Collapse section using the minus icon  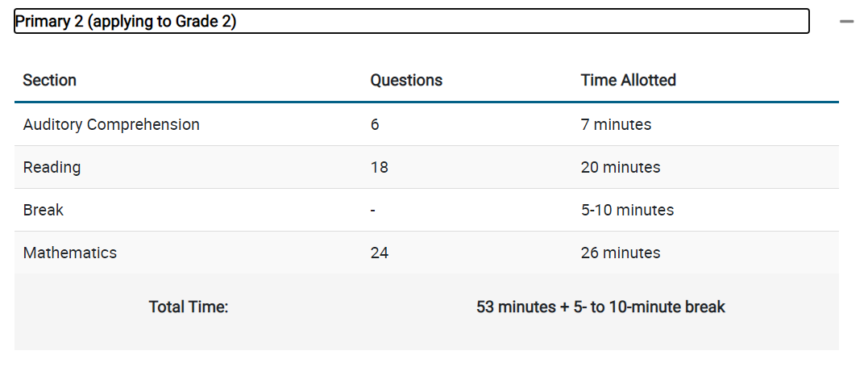point(846,22)
